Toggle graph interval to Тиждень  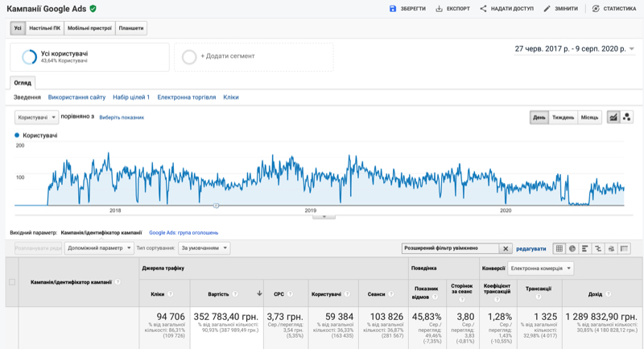(563, 118)
